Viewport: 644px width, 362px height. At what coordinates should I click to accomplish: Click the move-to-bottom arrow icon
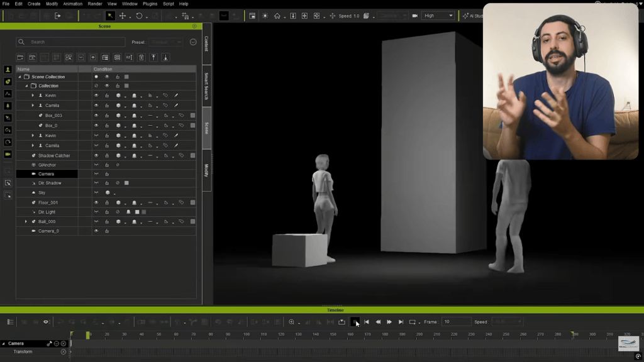165,57
